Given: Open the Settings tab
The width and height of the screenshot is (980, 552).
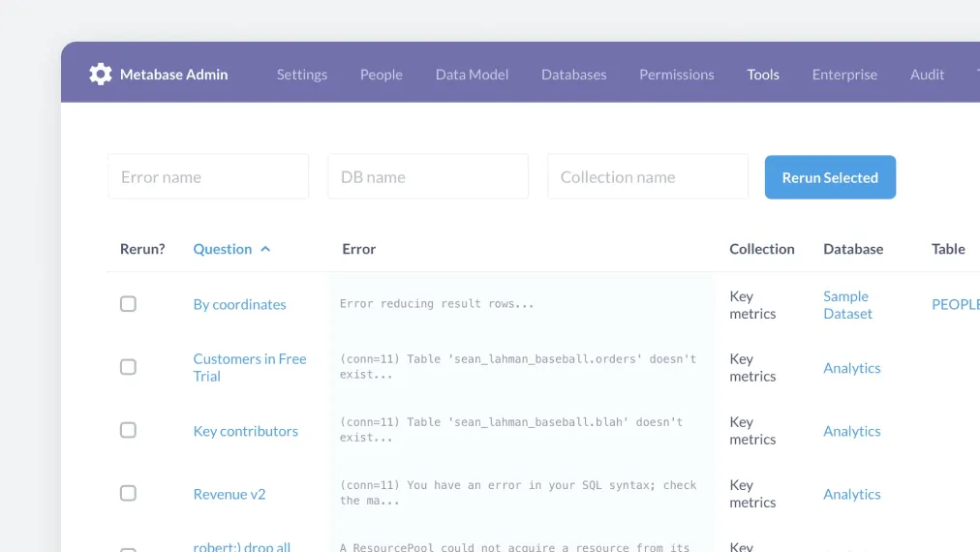Looking at the screenshot, I should (302, 75).
